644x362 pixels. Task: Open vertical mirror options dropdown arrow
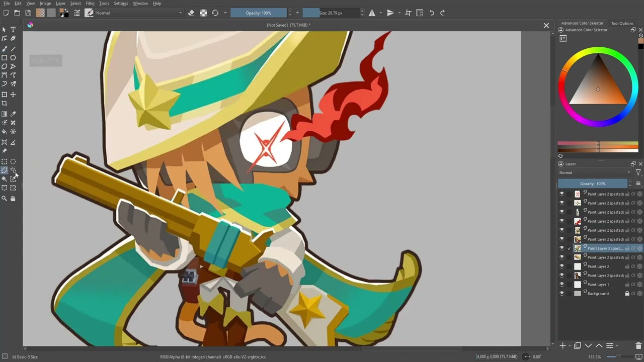[399, 13]
